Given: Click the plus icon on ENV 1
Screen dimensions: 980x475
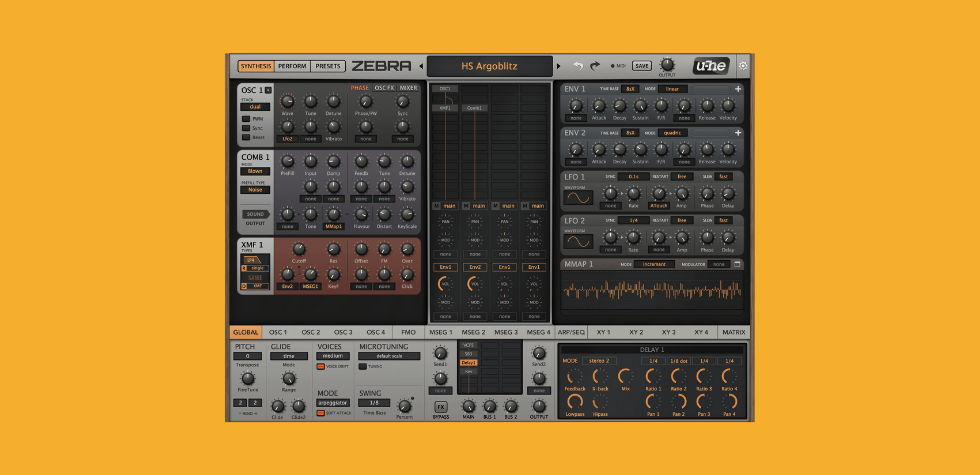Looking at the screenshot, I should pos(738,89).
